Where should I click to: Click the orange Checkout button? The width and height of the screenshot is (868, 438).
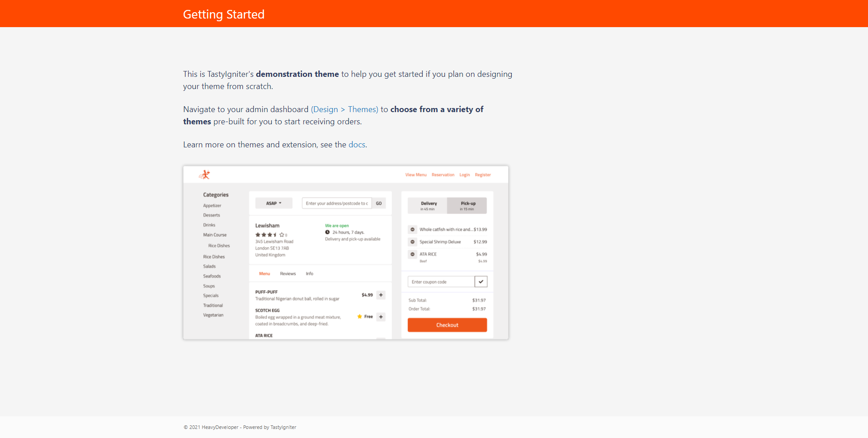point(447,325)
